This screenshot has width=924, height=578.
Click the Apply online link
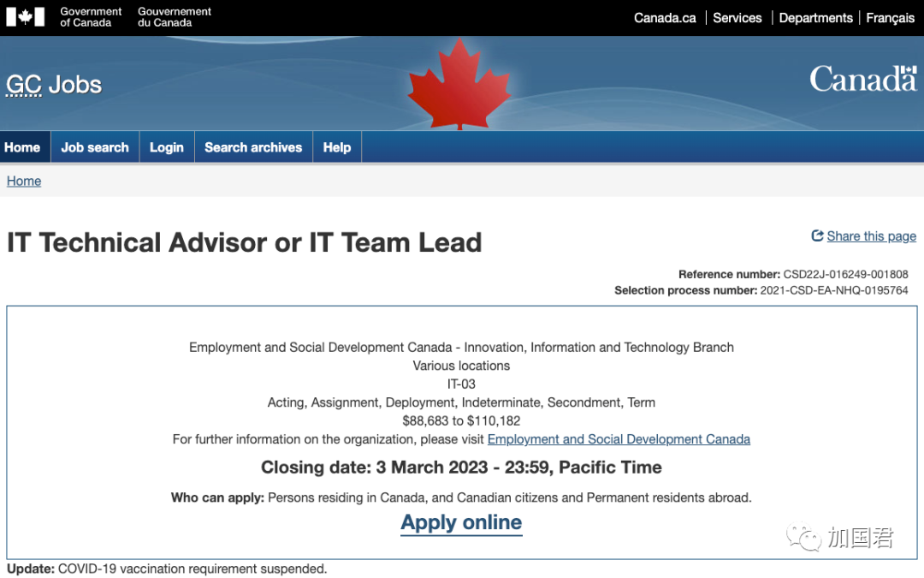(461, 522)
